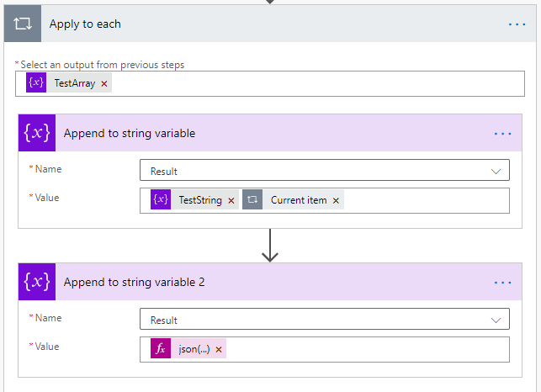Click the TestString variable icon

coord(161,199)
